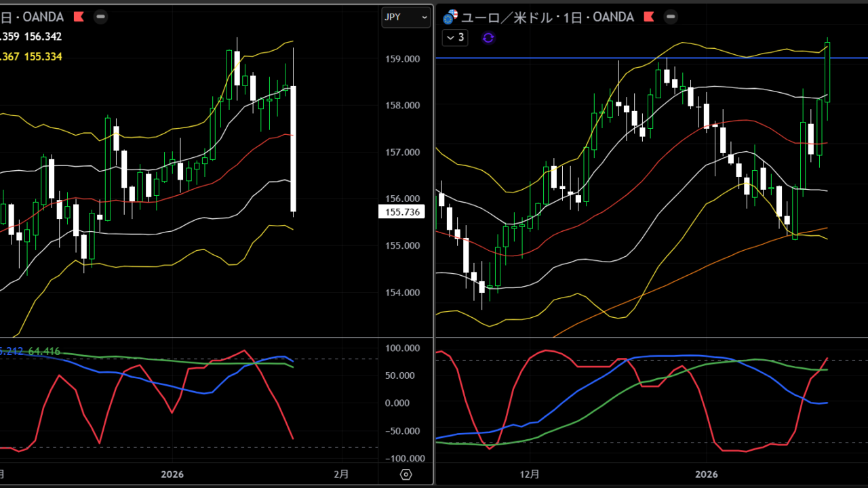Screen dimensions: 868x488
Task: Click the minus circle on the Euro/USD header
Action: coord(671,16)
